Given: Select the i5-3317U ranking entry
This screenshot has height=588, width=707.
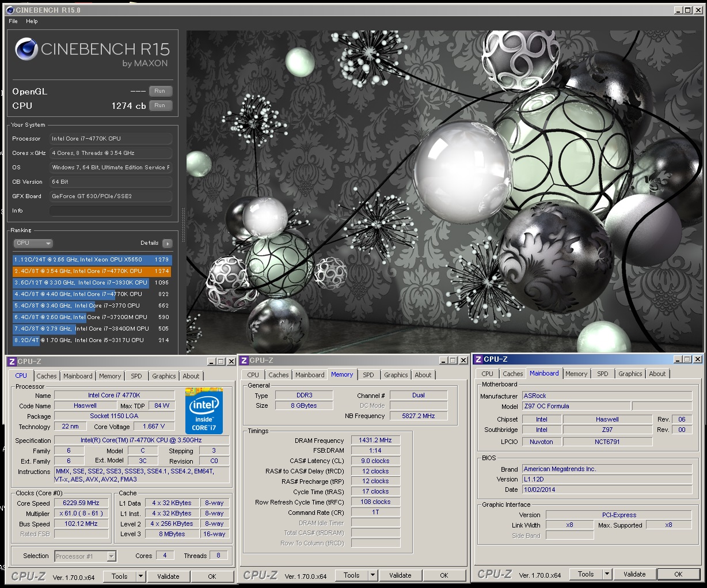Looking at the screenshot, I should [92, 340].
